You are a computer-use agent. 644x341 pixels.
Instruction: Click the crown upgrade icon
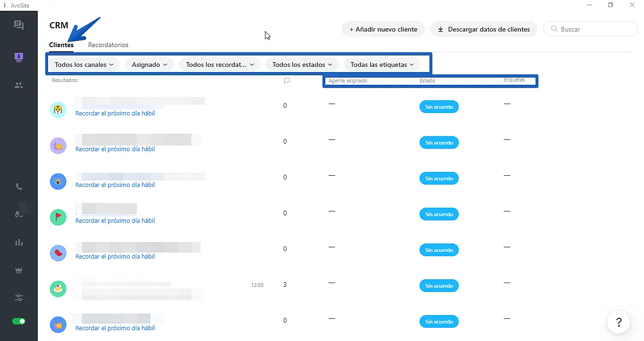(19, 270)
